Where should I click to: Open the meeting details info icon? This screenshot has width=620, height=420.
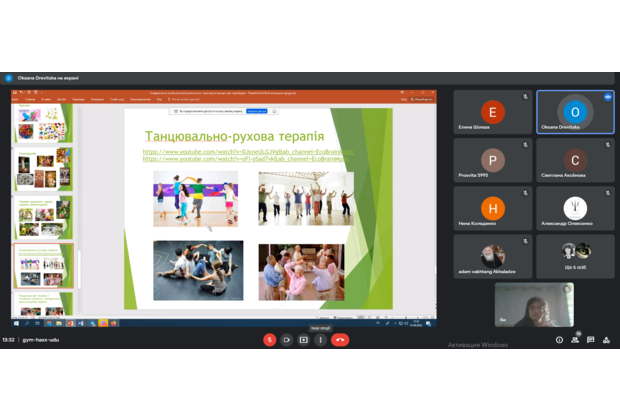[559, 340]
